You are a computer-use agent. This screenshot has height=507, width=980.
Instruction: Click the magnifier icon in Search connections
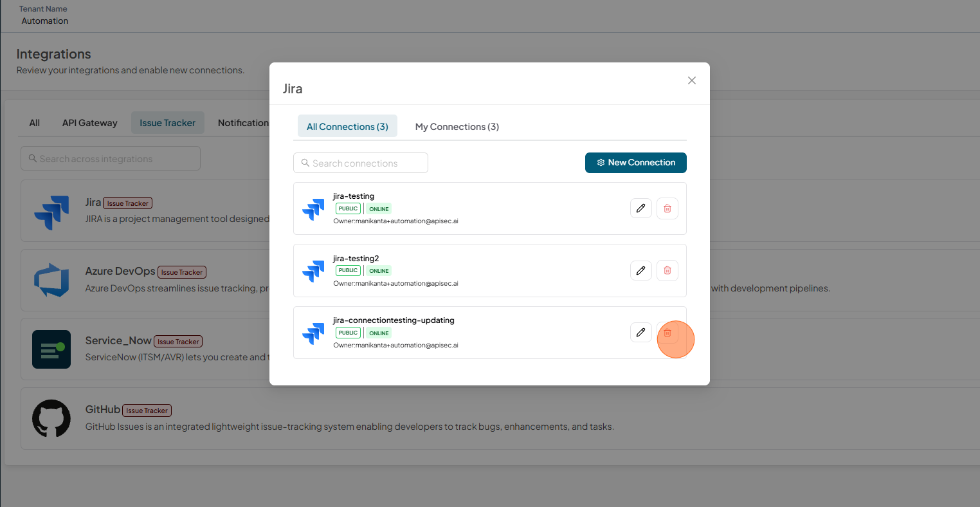click(305, 163)
